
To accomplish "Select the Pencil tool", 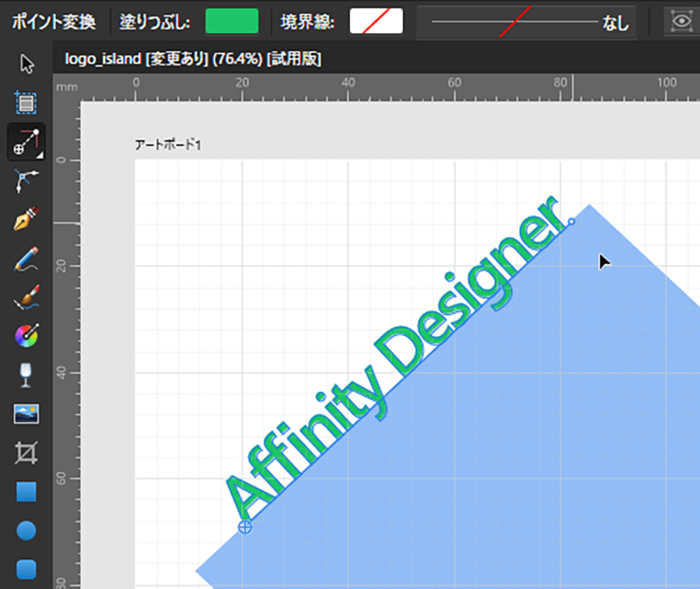I will point(26,258).
